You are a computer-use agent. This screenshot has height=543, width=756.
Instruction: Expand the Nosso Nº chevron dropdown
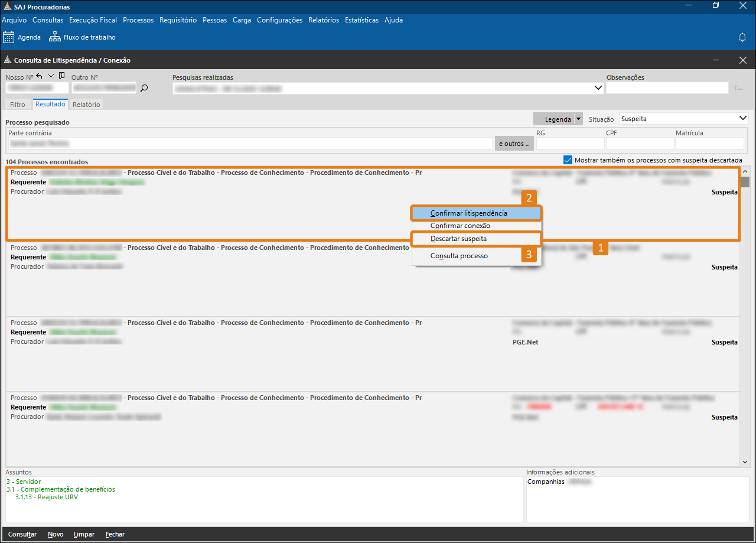(x=51, y=76)
